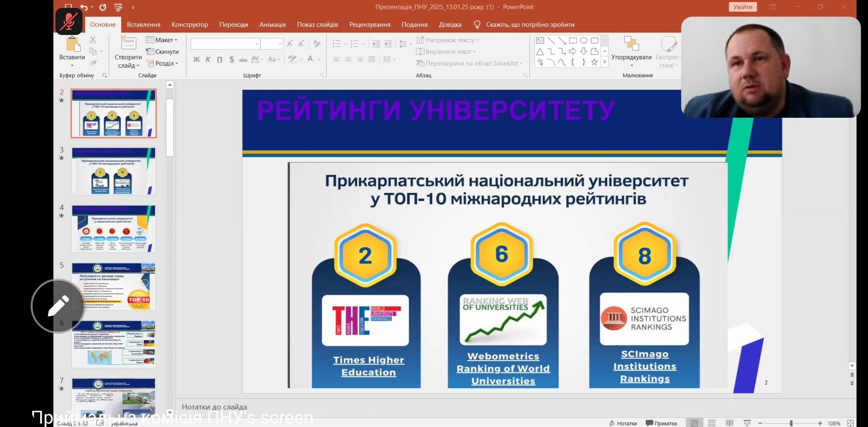Click the fit slide to window icon
The height and width of the screenshot is (427, 868).
click(x=850, y=423)
